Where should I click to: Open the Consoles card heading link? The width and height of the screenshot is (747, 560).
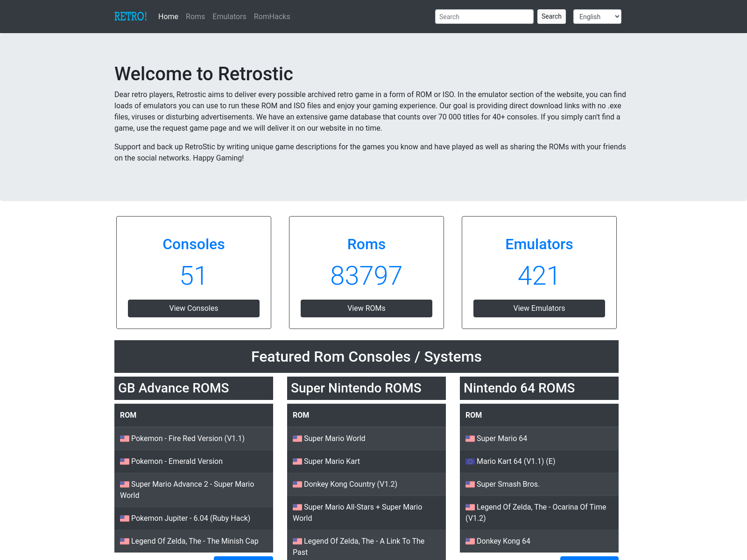coord(194,244)
